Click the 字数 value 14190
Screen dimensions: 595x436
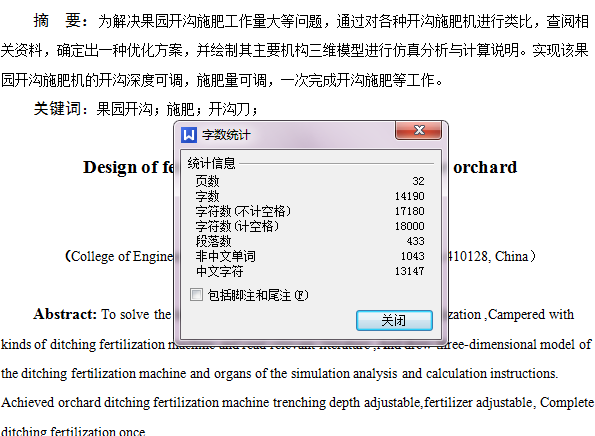[x=409, y=196]
